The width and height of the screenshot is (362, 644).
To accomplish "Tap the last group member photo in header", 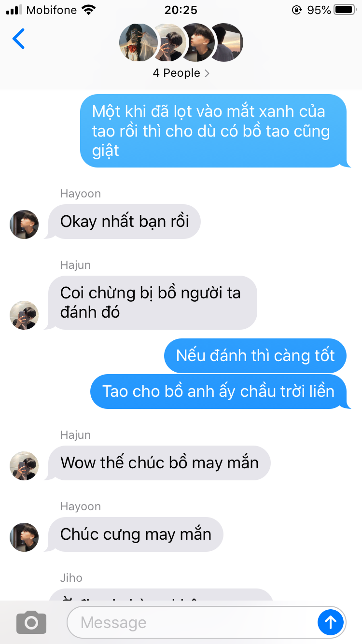I will click(226, 42).
